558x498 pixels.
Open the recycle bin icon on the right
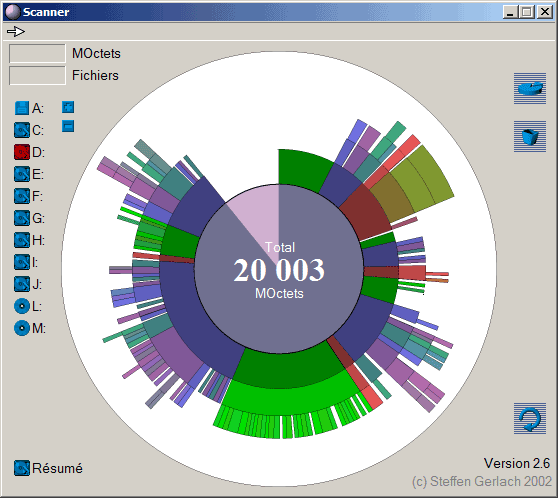(530, 137)
